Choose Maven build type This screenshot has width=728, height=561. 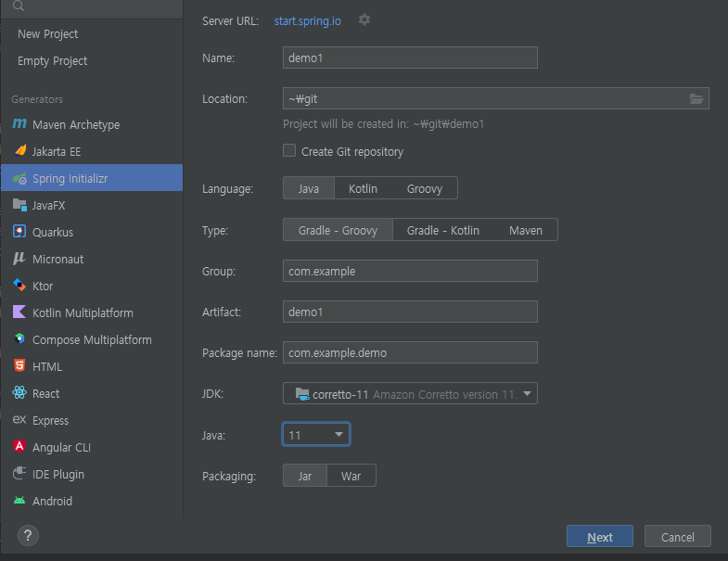tap(526, 230)
